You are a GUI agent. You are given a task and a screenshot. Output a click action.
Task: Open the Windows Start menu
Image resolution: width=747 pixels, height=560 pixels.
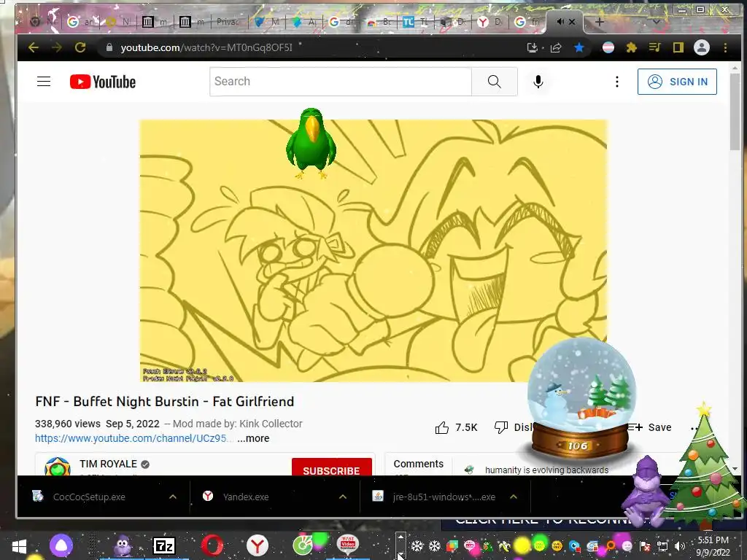tap(19, 546)
